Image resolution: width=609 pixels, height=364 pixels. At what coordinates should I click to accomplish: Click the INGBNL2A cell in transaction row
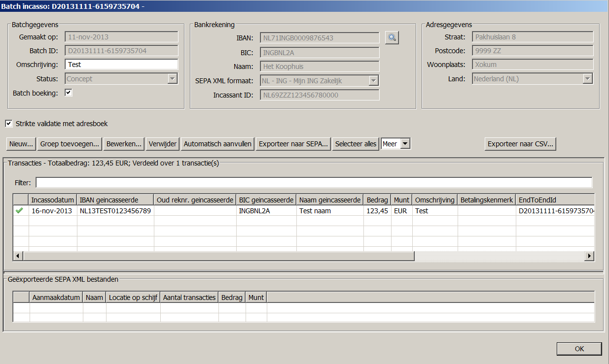pyautogui.click(x=266, y=211)
